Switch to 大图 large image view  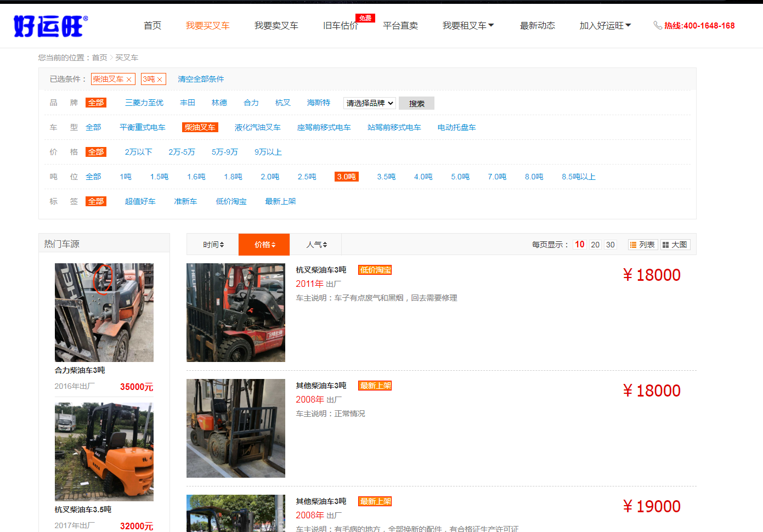[675, 245]
